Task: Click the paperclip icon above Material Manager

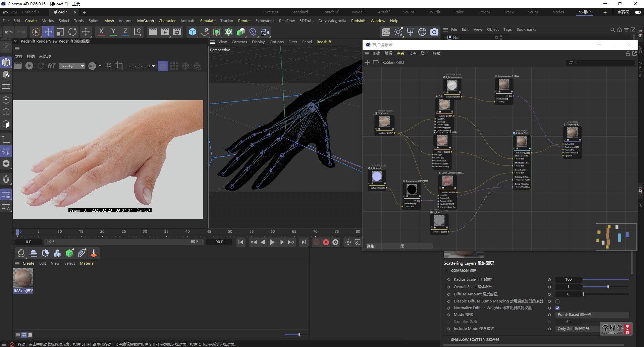Action: [x=82, y=253]
